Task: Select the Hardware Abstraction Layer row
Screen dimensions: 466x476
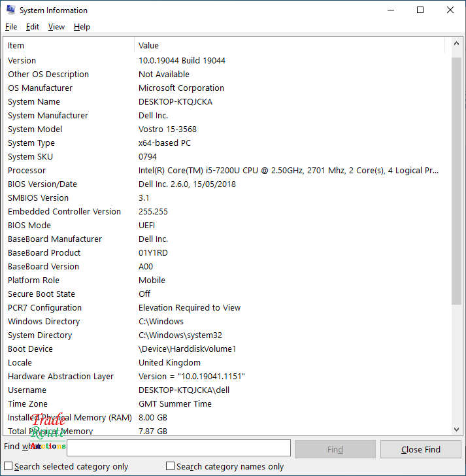Action: click(225, 377)
